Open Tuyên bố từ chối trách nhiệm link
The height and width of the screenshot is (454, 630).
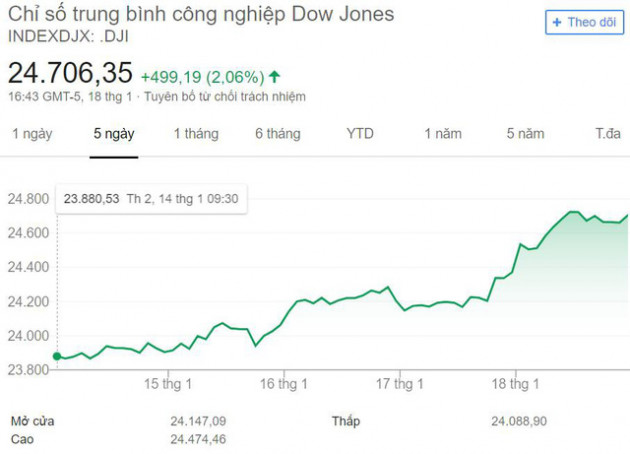point(225,97)
